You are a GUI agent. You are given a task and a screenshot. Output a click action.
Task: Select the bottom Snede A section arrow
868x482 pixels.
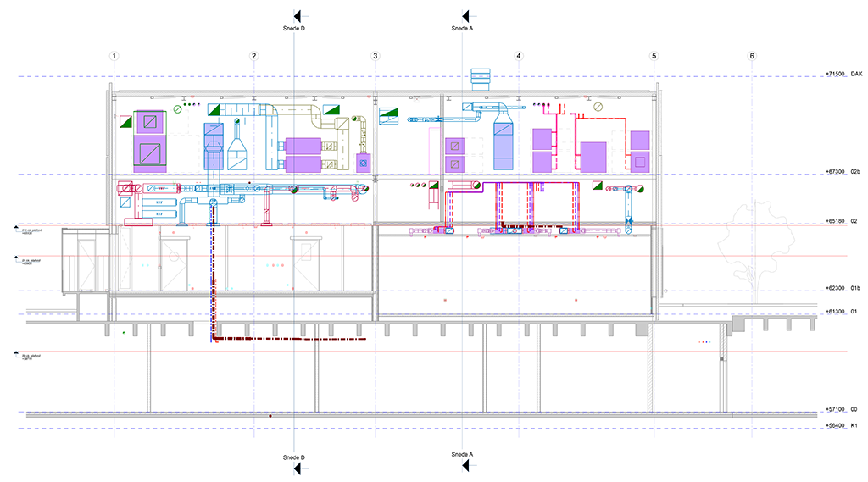click(465, 465)
